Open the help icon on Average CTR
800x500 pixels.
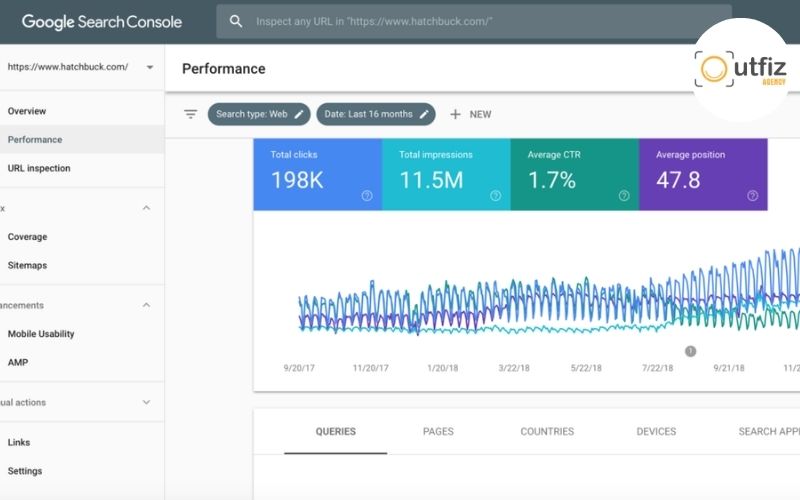pos(624,195)
